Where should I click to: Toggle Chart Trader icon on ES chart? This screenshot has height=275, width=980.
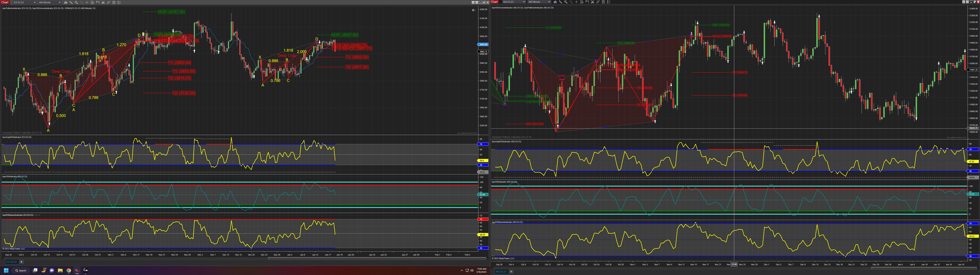pos(98,2)
